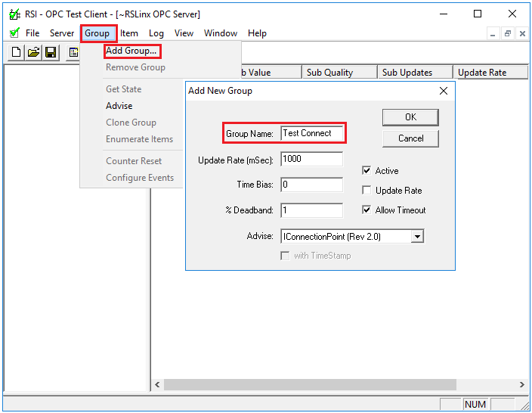Click the New document toolbar icon
The height and width of the screenshot is (413, 532).
[x=16, y=53]
